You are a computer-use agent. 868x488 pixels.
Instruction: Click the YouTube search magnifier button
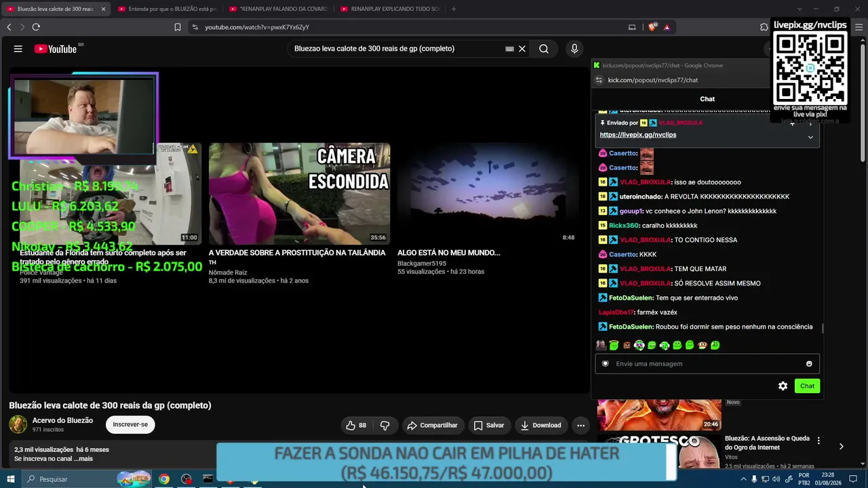(544, 49)
